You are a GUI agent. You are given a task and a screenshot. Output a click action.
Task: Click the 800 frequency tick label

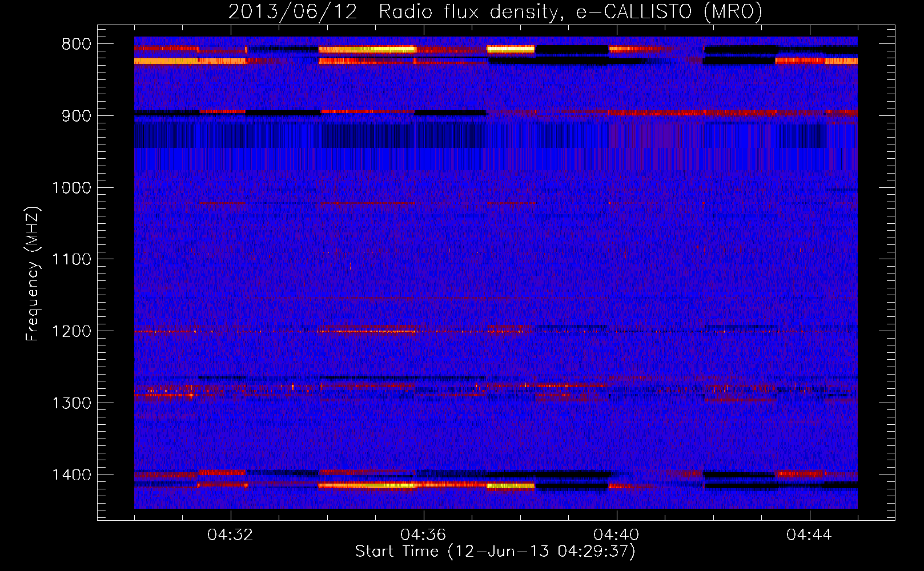coord(77,45)
